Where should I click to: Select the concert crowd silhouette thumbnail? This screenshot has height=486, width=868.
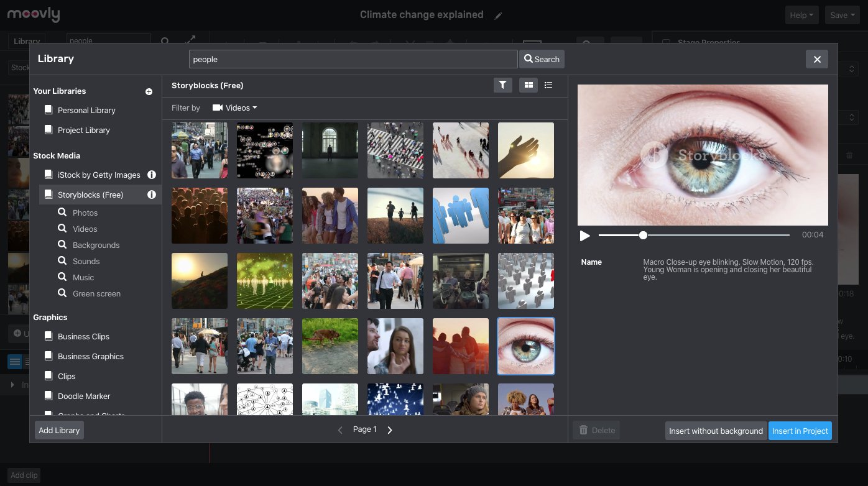tap(200, 216)
